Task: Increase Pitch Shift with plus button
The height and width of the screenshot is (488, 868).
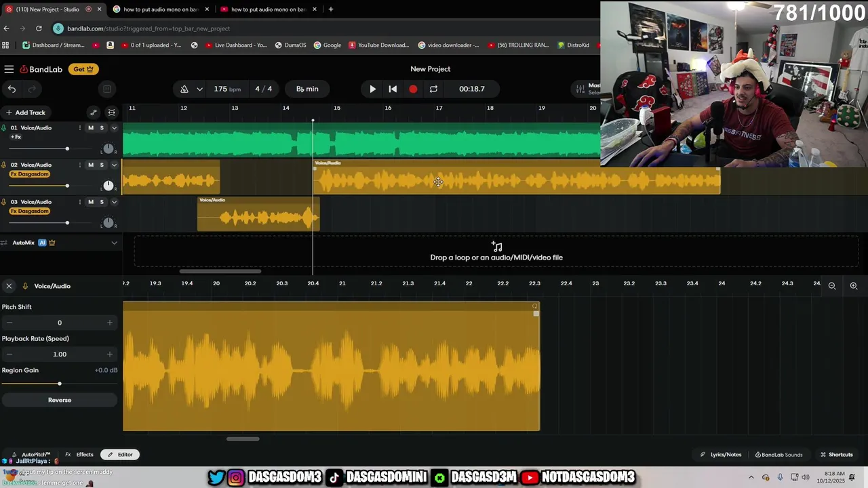Action: coord(110,323)
